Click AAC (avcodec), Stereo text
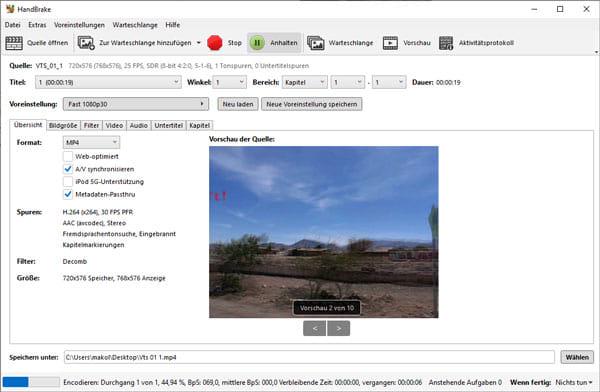Screen dimensions: 600x392 point(94,223)
